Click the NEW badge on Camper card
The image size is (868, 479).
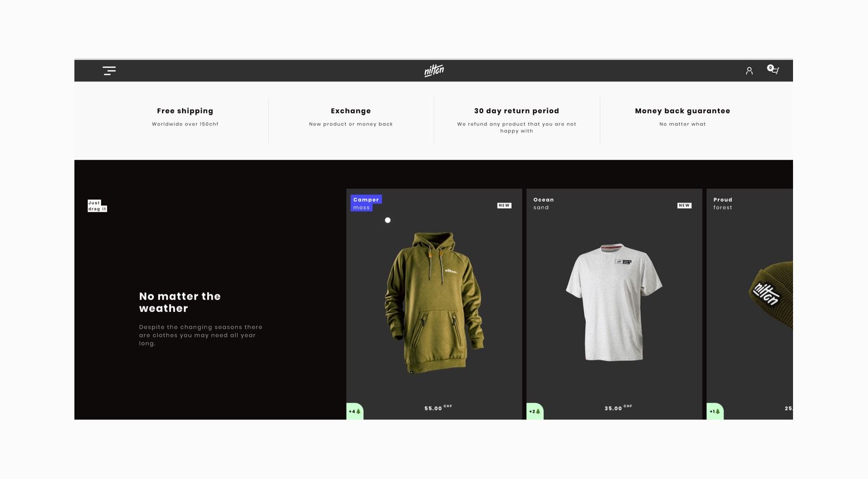[x=504, y=205]
